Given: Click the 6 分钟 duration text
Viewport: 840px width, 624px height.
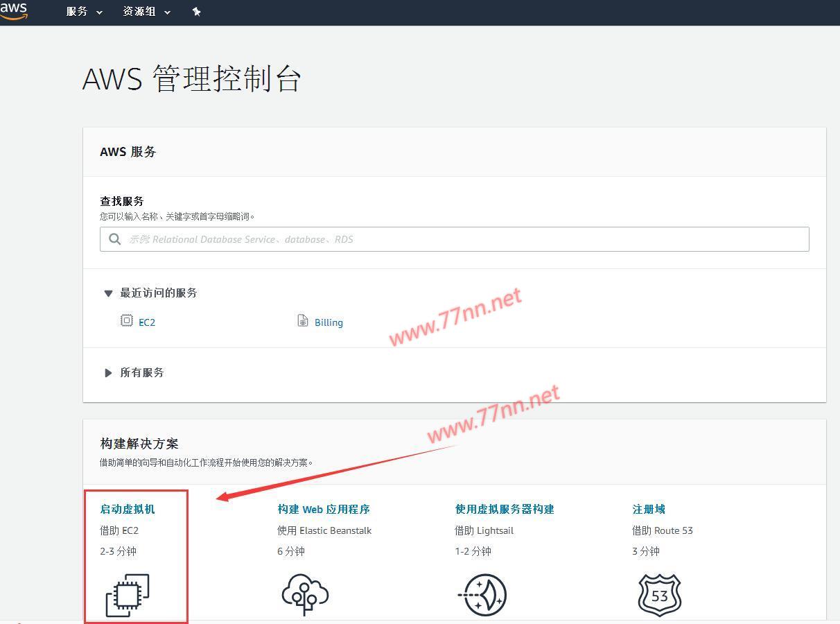Looking at the screenshot, I should click(x=291, y=551).
